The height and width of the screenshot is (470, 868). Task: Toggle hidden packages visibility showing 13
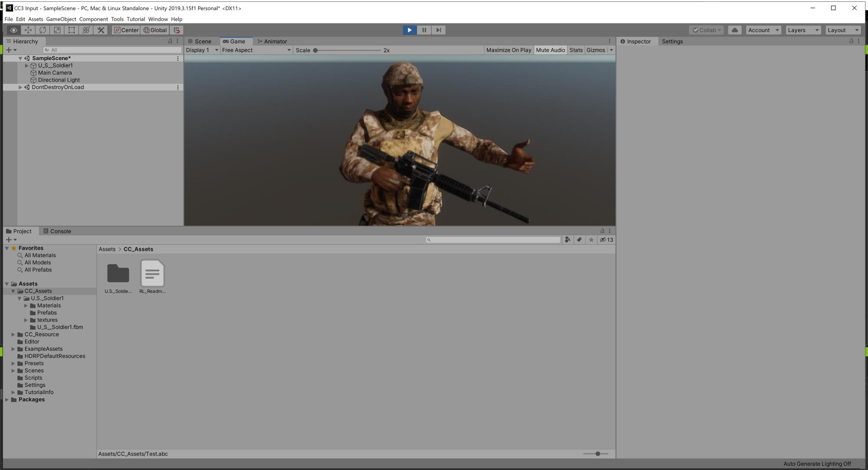606,240
